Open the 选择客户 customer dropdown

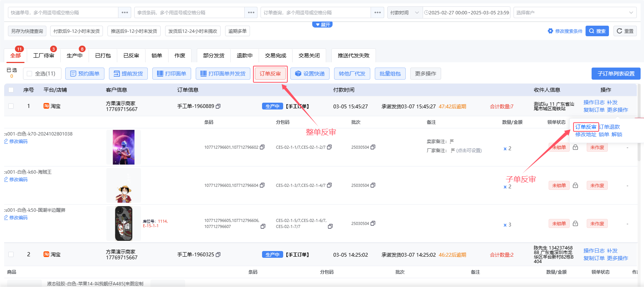tap(575, 12)
